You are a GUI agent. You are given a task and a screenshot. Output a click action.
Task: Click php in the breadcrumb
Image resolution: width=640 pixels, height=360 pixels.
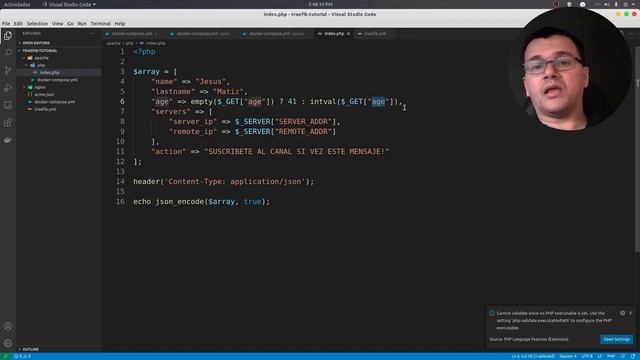coord(129,43)
